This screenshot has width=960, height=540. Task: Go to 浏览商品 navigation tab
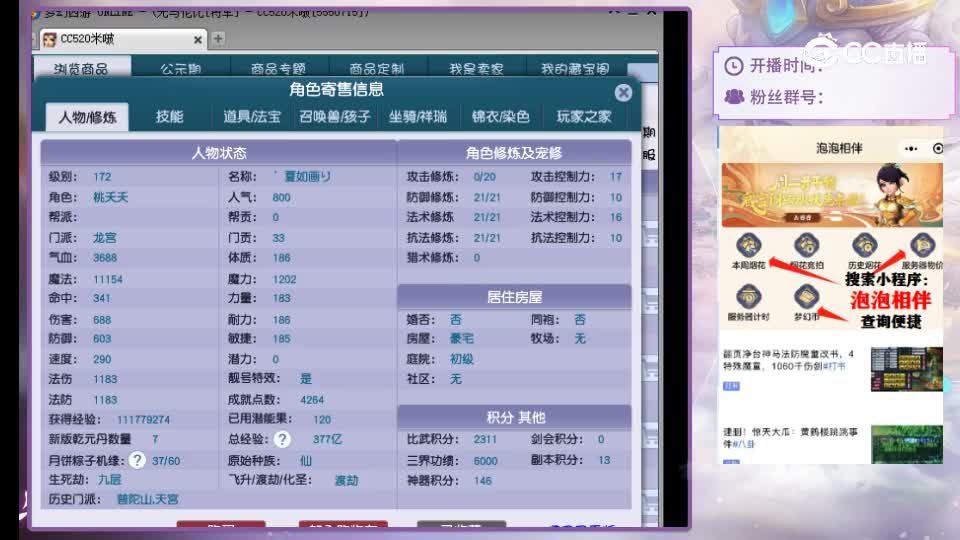81,68
